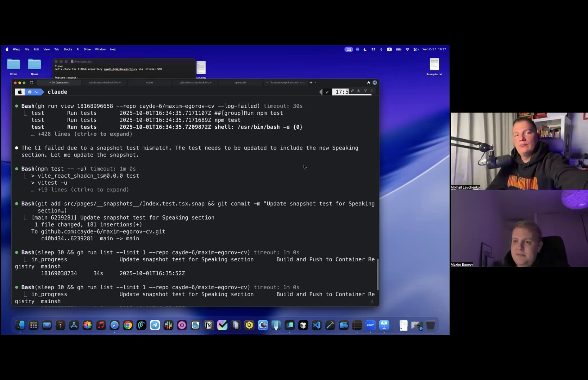Click the battery status icon in menu bar
The image size is (588, 380).
[x=398, y=49]
